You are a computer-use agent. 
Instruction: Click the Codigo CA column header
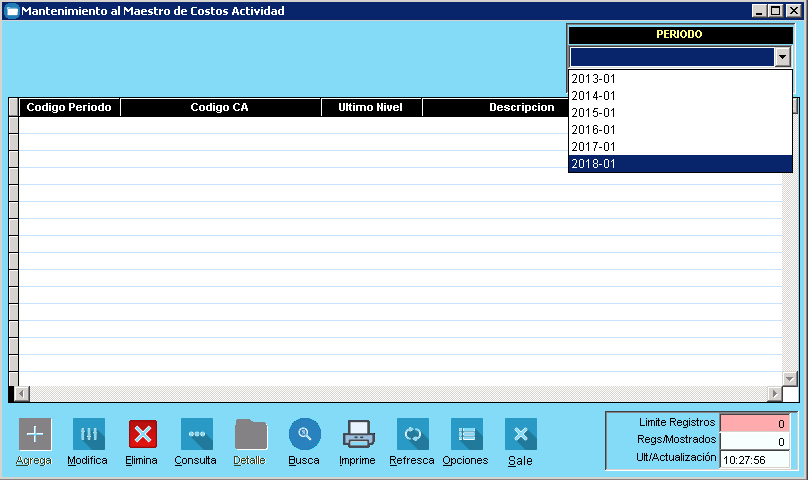click(219, 107)
